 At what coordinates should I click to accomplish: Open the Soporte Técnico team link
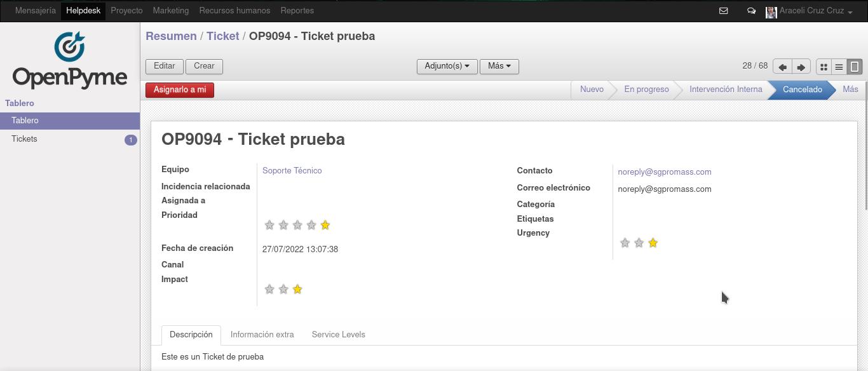point(292,170)
